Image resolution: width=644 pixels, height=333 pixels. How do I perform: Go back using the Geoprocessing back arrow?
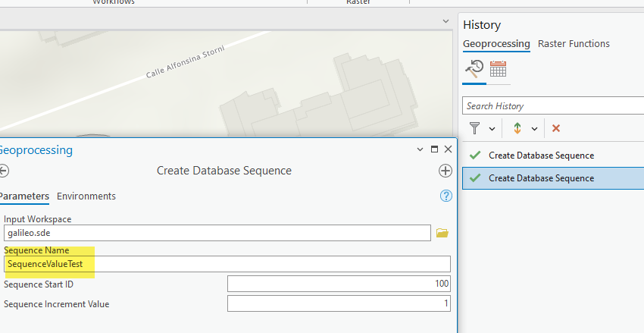[x=4, y=171]
